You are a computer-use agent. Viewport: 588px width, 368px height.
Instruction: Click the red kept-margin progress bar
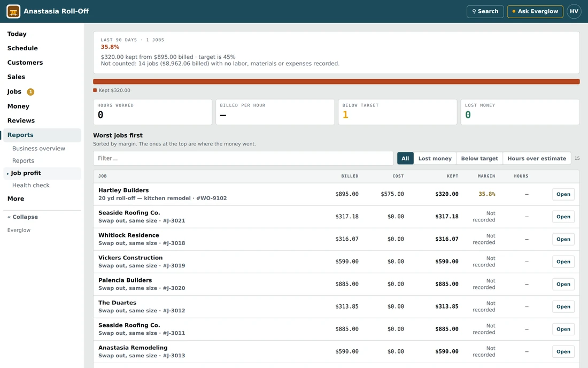coord(336,81)
